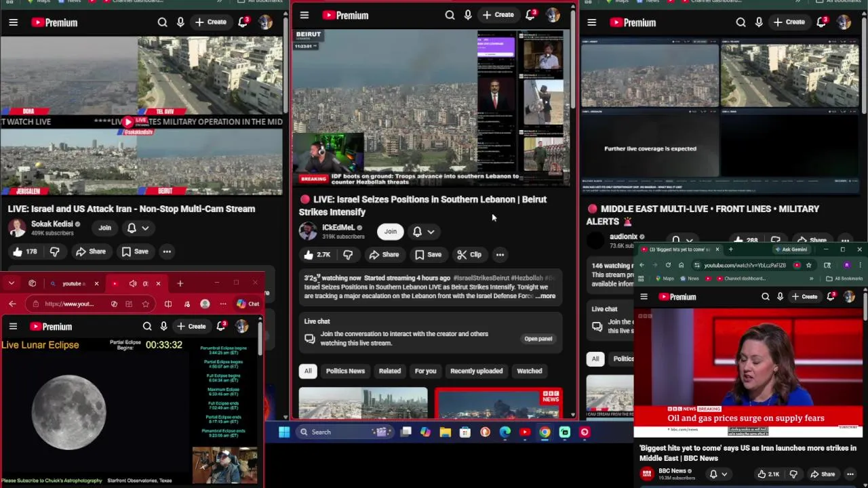868x488 pixels.
Task: Clip the ICKEdMeL livestream
Action: coord(469,255)
